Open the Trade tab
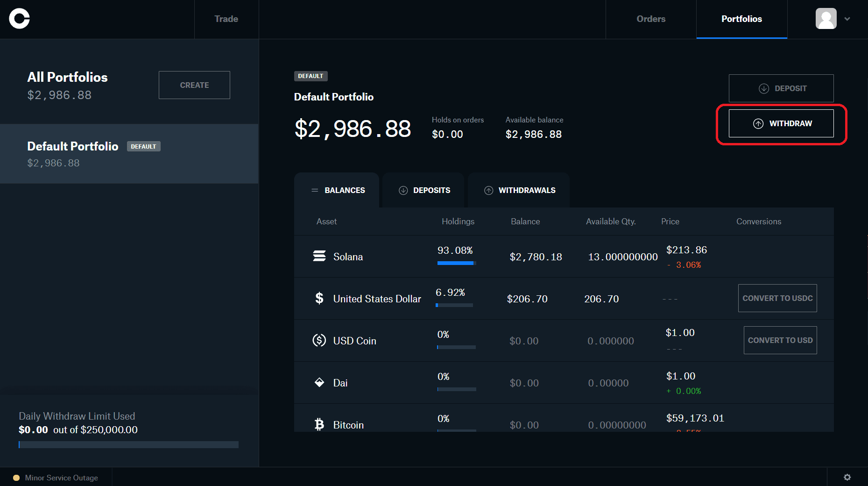This screenshot has height=486, width=868. point(226,19)
